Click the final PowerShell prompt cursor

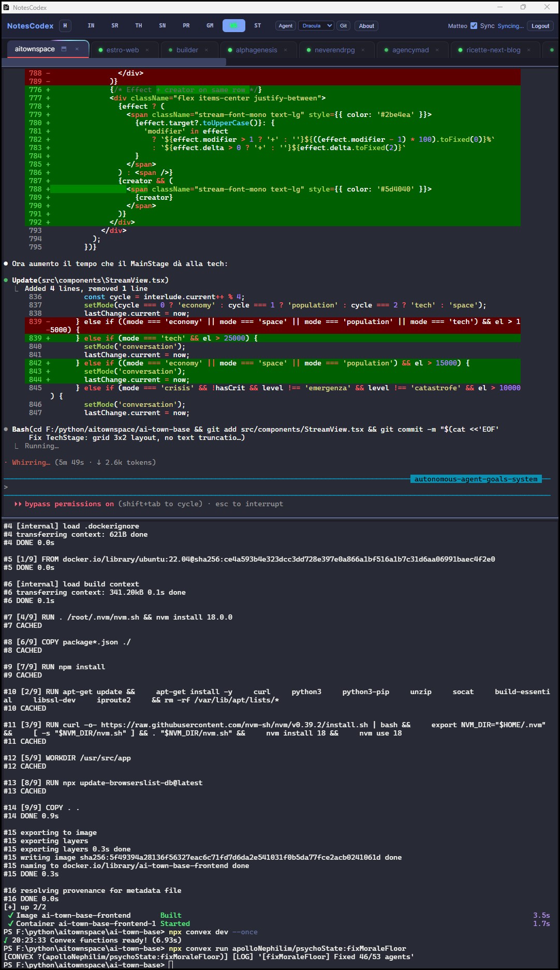[171, 965]
